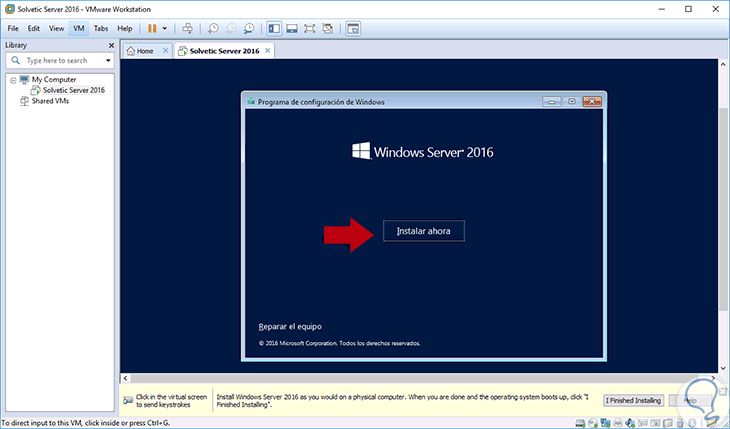Click the printer status icon

click(618, 423)
